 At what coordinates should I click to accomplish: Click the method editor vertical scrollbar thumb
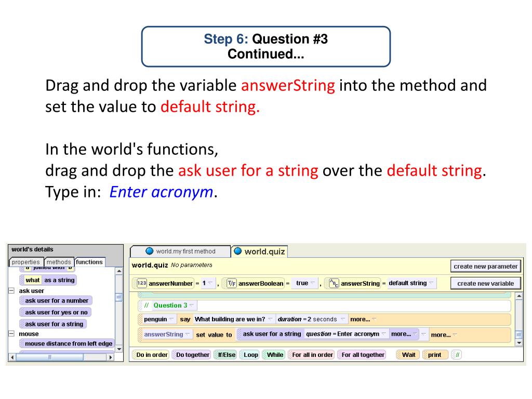tap(519, 335)
